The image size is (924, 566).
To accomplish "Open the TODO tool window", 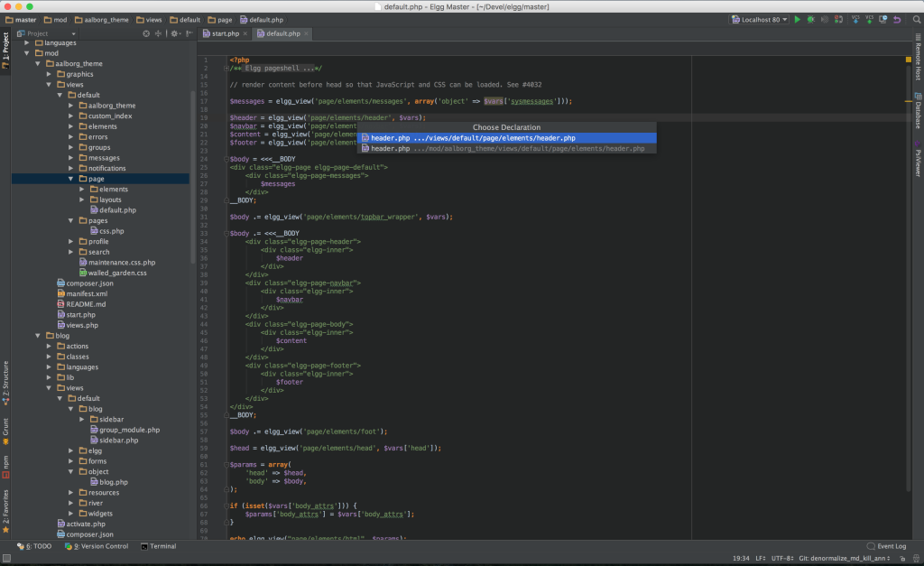I will [34, 546].
